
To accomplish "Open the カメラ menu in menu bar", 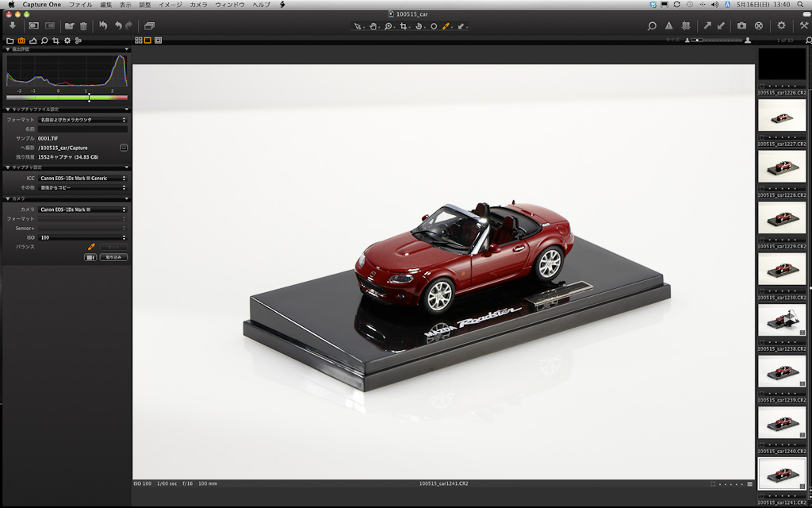I will (198, 5).
